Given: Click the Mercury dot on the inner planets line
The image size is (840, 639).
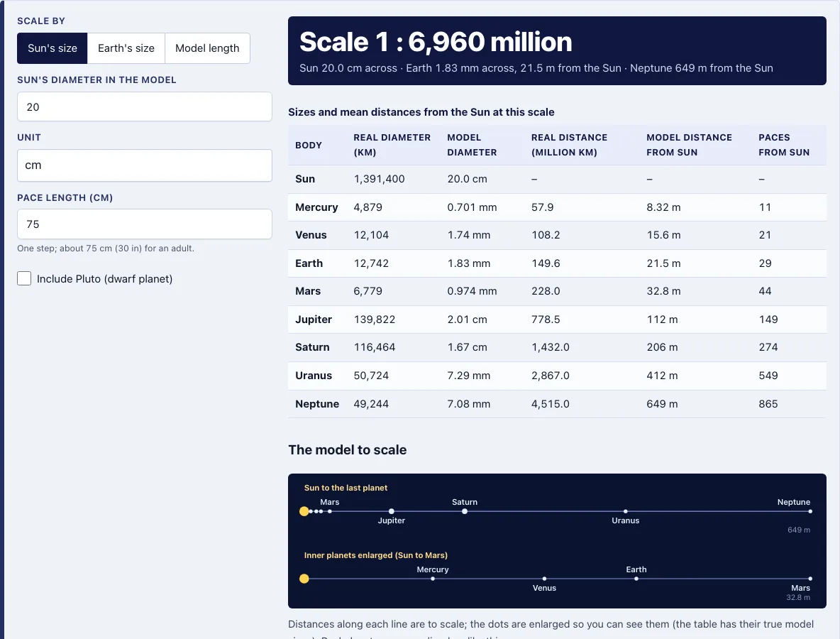Looking at the screenshot, I should (433, 579).
